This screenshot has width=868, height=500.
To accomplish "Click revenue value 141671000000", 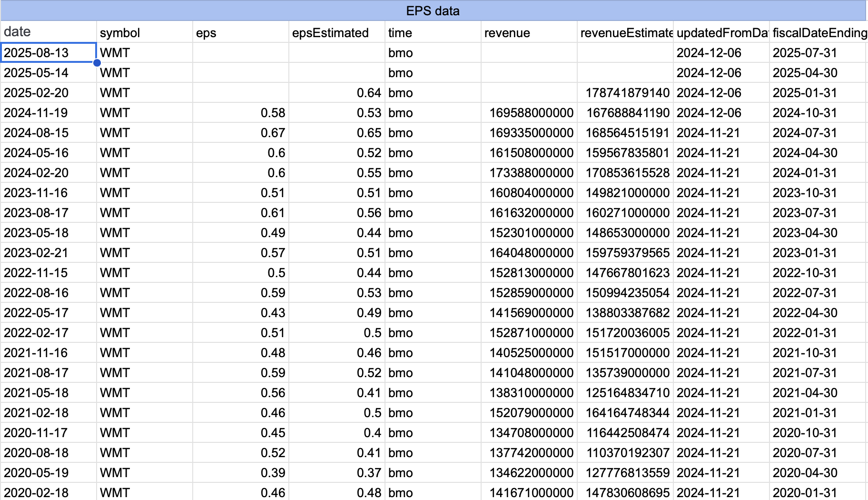I will tap(529, 492).
